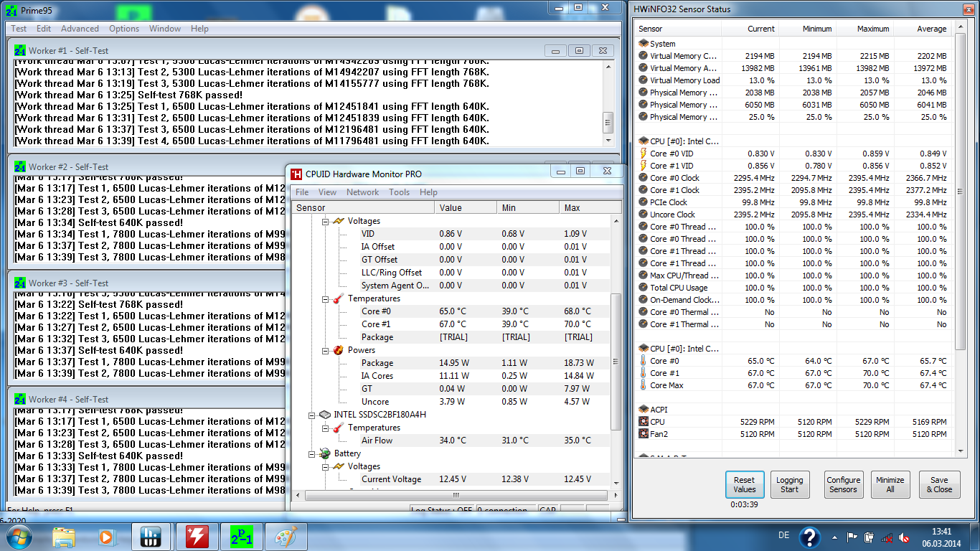Collapse the Battery tree node
This screenshot has width=980, height=551.
tap(311, 453)
